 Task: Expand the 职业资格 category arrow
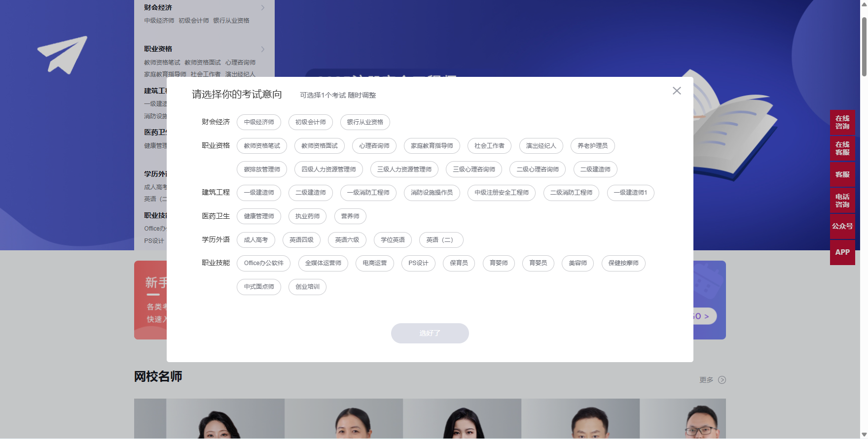click(263, 49)
